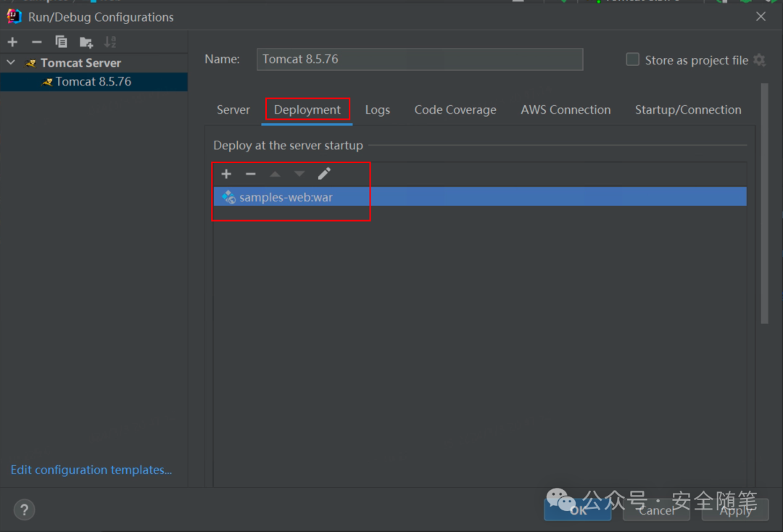Select the Tomcat Server group row
This screenshot has width=783, height=532.
(94, 63)
